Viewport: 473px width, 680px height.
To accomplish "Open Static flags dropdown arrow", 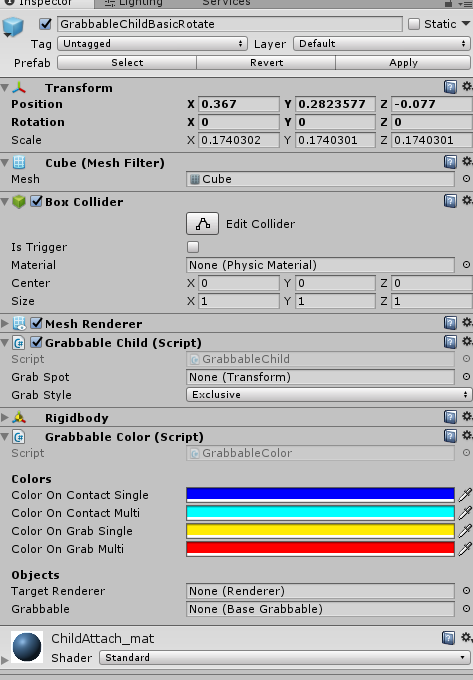I will [x=466, y=24].
